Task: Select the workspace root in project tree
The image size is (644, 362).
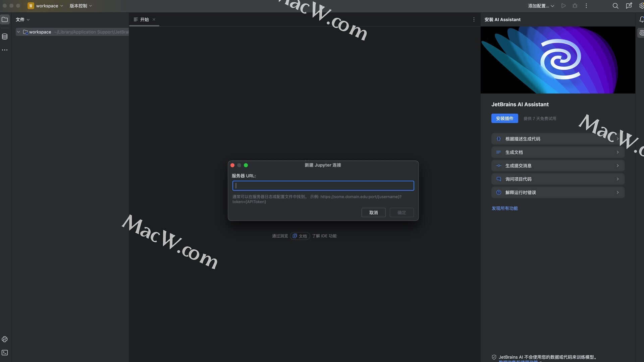Action: pyautogui.click(x=72, y=32)
